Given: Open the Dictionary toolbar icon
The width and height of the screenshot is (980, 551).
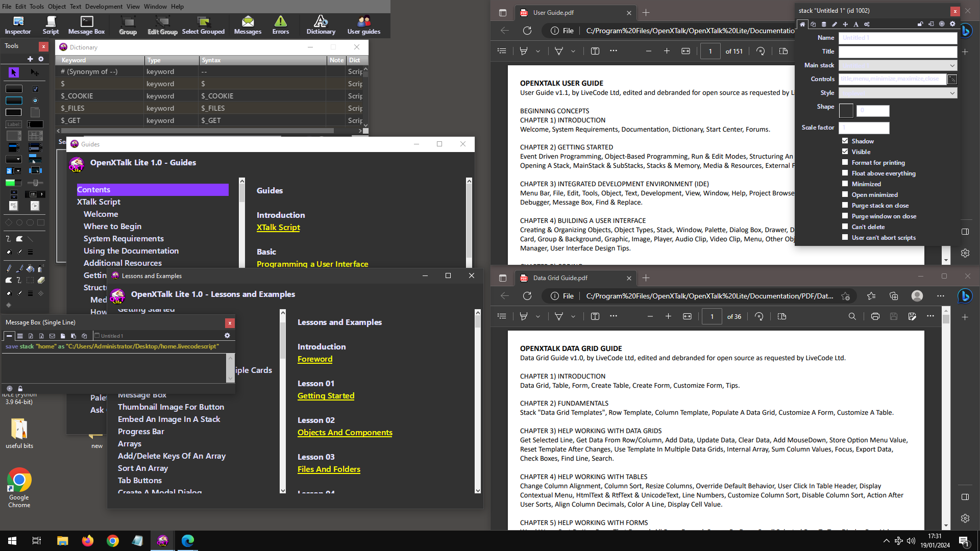Looking at the screenshot, I should click(x=321, y=25).
